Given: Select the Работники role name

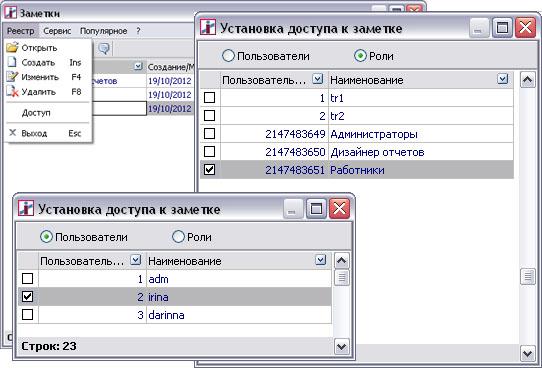Looking at the screenshot, I should [357, 170].
